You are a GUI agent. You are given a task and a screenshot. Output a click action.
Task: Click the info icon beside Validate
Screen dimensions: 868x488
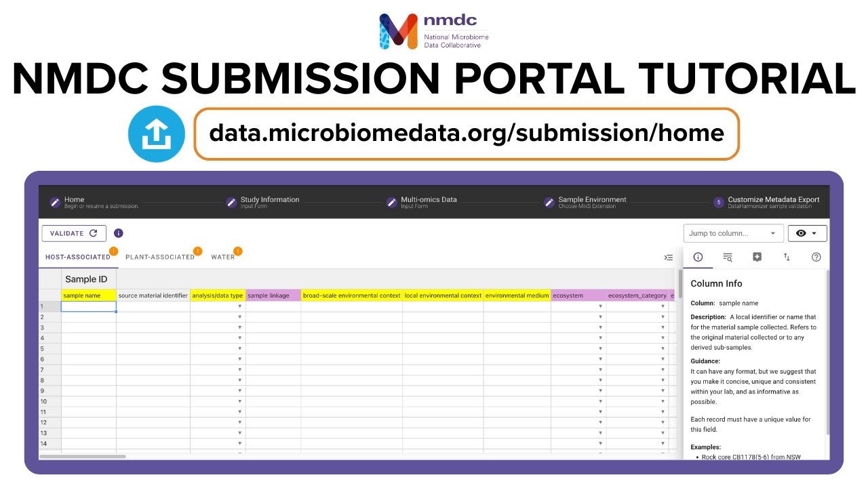tap(119, 233)
